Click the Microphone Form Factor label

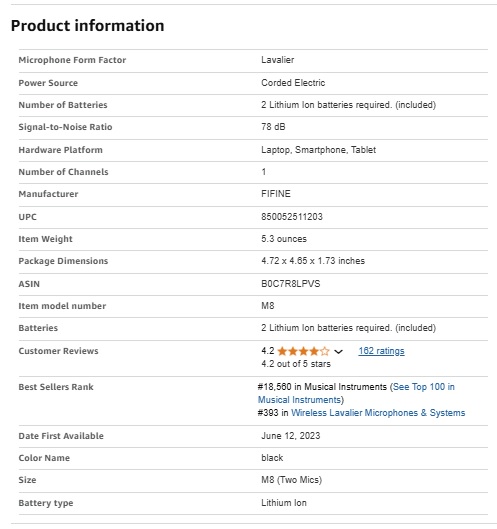coord(72,60)
